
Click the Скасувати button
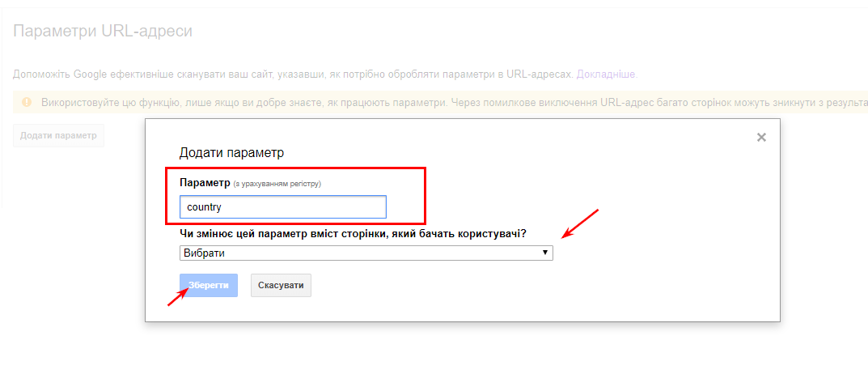click(281, 285)
